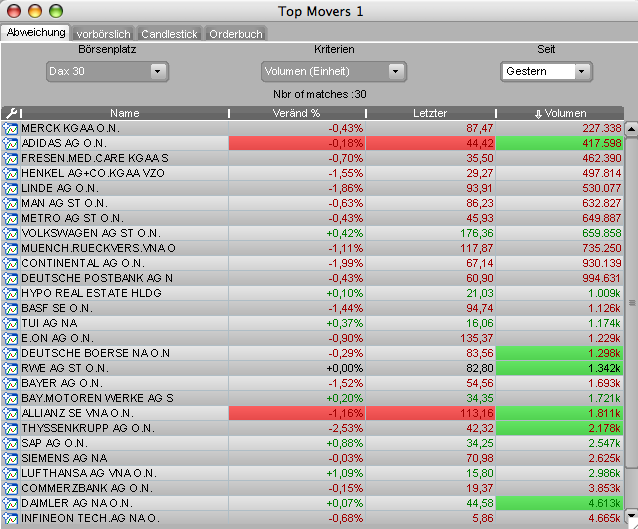
Task: Open chart icon for FRESEN.MED.CARE KGAA S
Action: pyautogui.click(x=11, y=159)
